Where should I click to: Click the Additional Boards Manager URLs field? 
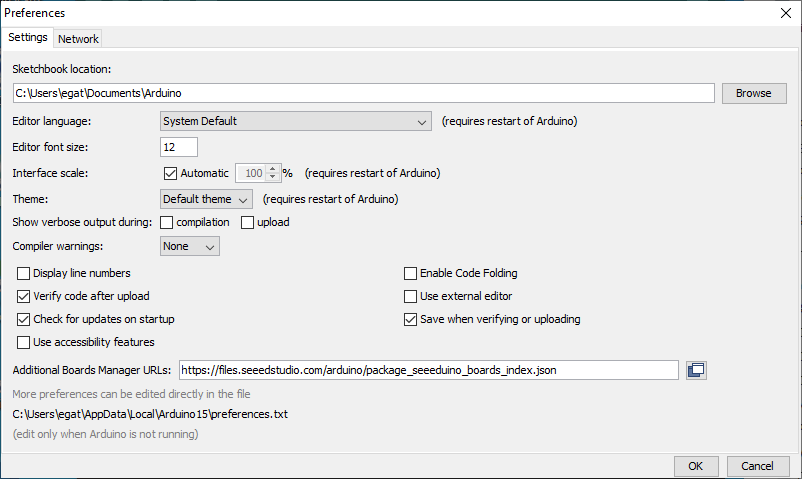429,370
